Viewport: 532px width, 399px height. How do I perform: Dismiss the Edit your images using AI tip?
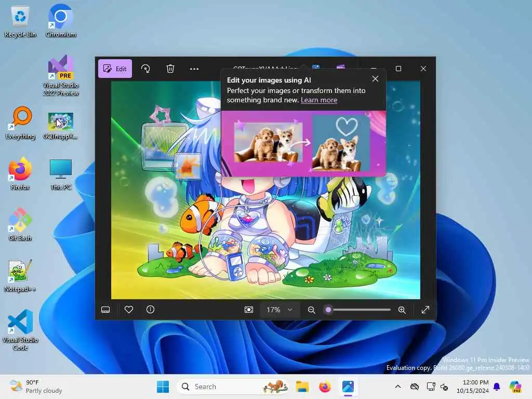pos(375,79)
